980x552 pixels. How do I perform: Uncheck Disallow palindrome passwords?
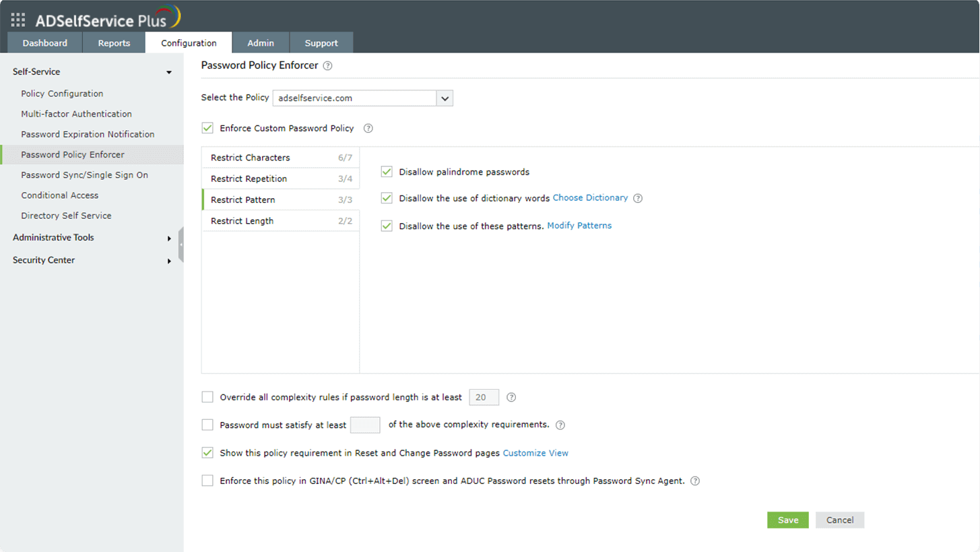tap(387, 172)
